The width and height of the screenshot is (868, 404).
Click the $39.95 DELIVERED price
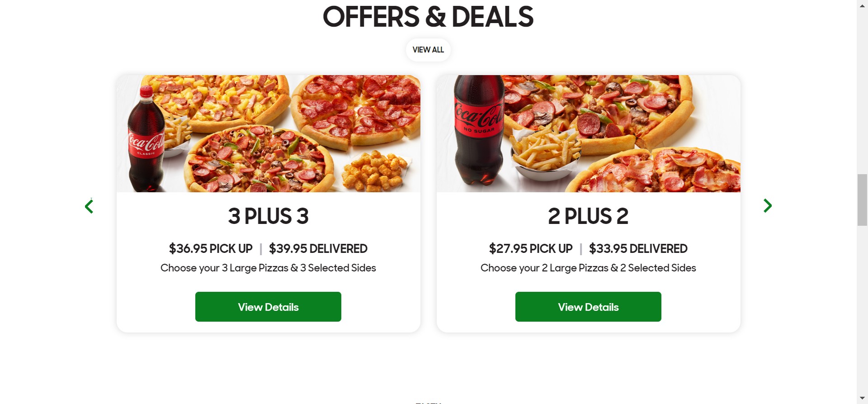pyautogui.click(x=318, y=249)
